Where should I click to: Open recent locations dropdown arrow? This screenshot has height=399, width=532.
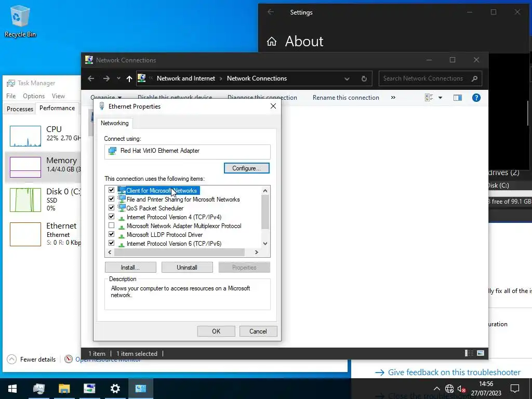click(118, 78)
